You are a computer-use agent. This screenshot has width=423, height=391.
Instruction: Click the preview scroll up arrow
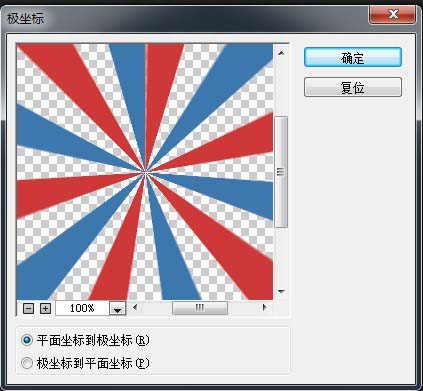pyautogui.click(x=281, y=53)
